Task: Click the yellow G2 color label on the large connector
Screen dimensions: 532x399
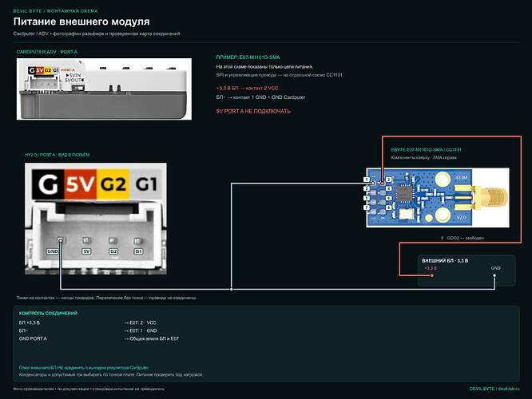Action: pyautogui.click(x=113, y=184)
